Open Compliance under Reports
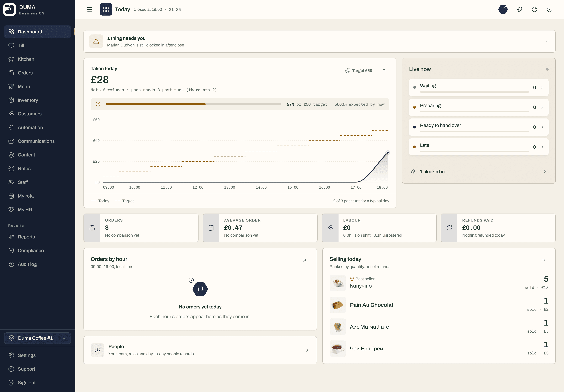This screenshot has width=564, height=392. [x=37, y=250]
